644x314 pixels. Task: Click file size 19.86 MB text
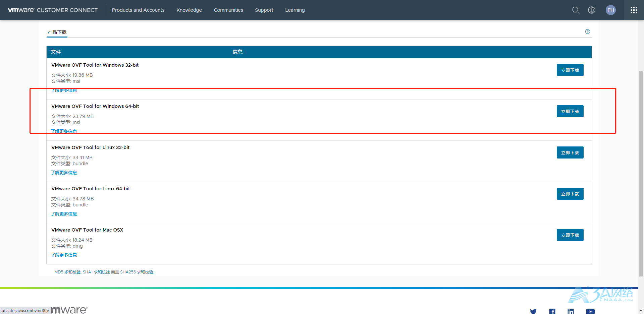pos(83,75)
